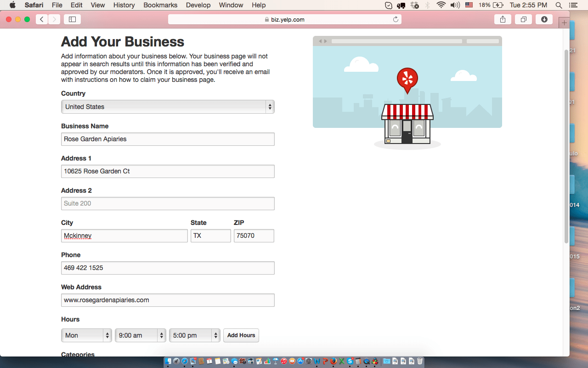
Task: Open the US flag input source menu
Action: pyautogui.click(x=469, y=5)
